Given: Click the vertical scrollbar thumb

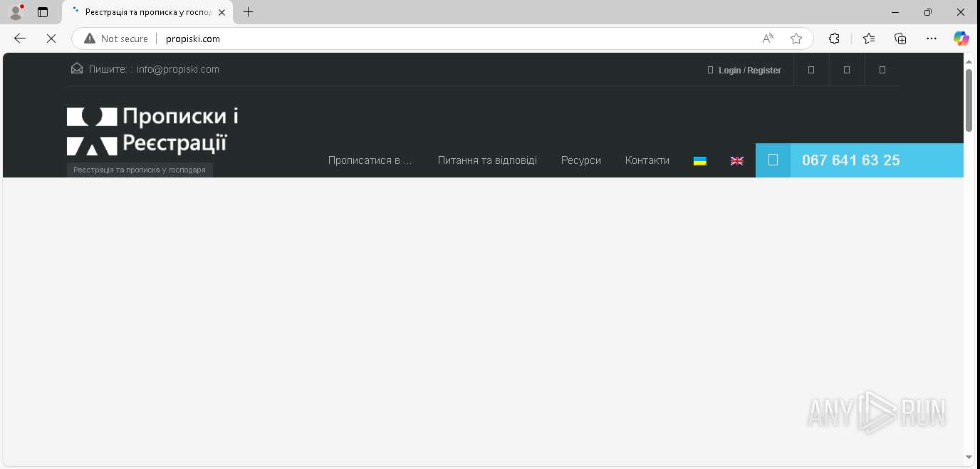Looking at the screenshot, I should tap(969, 100).
